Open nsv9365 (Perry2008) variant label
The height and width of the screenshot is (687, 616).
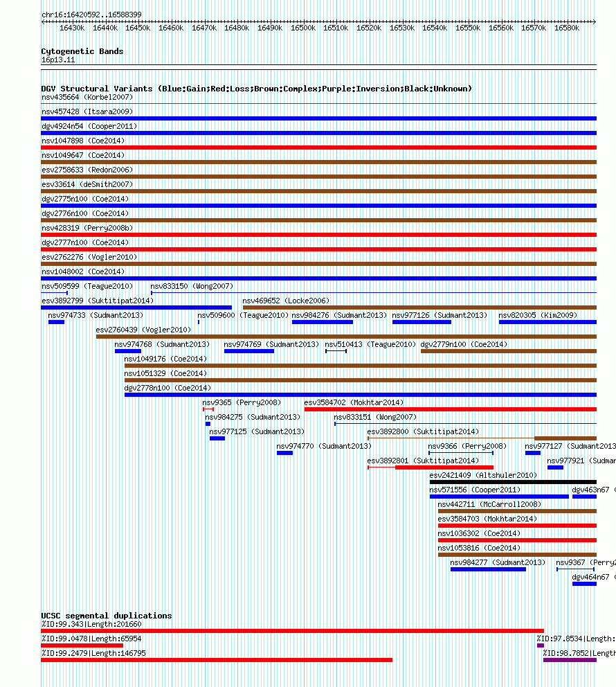click(x=242, y=402)
